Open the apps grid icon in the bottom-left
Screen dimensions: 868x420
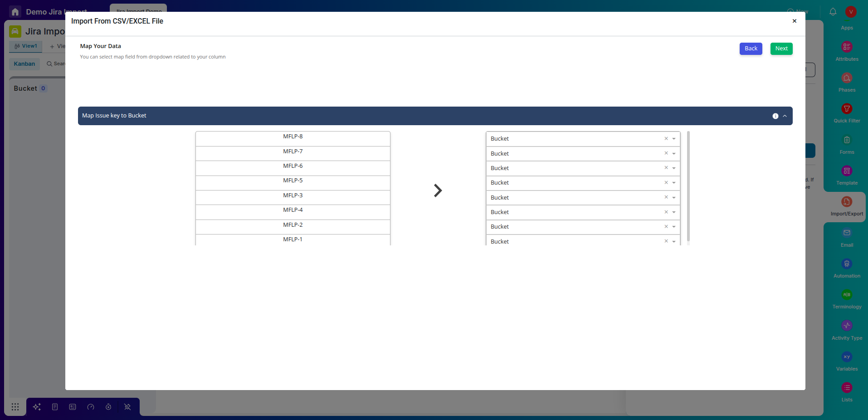[15, 407]
